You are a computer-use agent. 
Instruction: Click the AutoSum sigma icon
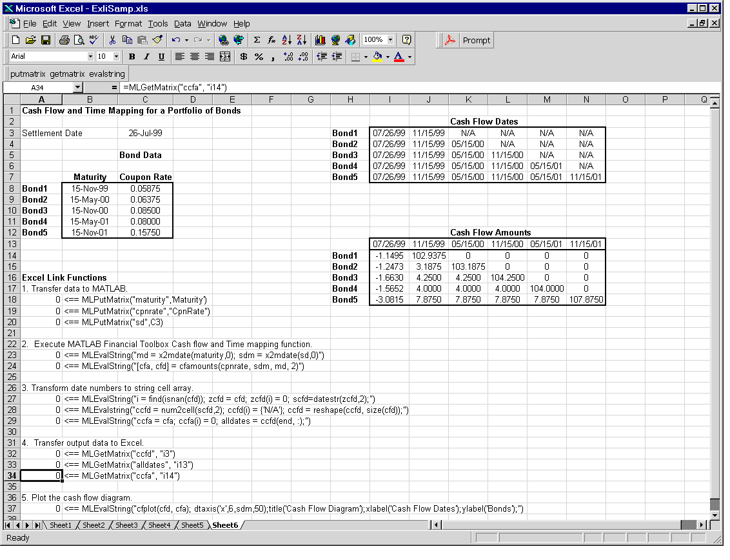257,40
